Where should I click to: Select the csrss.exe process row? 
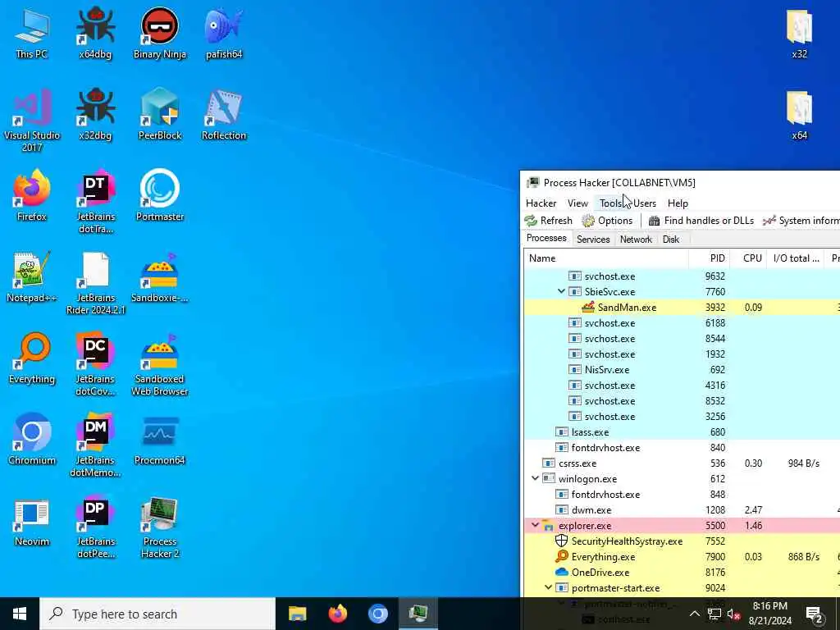pyautogui.click(x=682, y=463)
